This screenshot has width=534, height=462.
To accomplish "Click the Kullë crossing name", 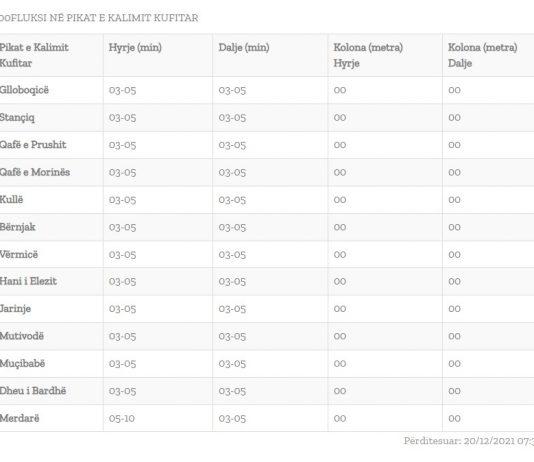I will click(x=11, y=200).
